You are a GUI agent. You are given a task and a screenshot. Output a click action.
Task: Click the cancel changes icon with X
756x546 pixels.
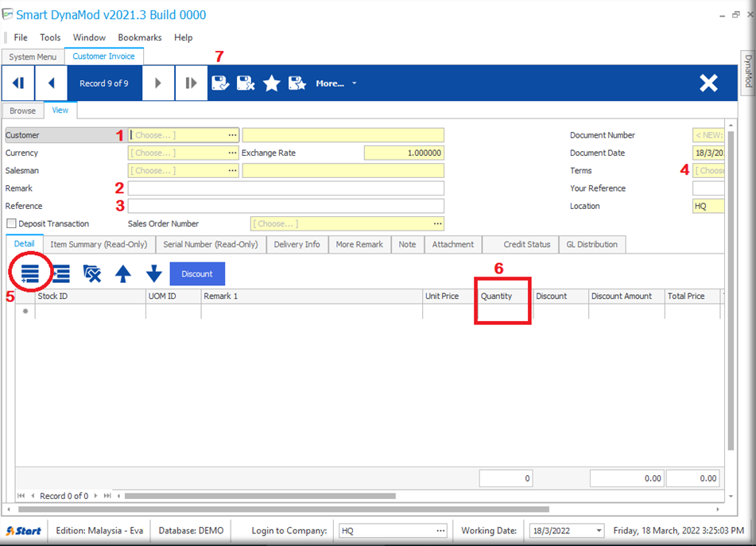(246, 83)
